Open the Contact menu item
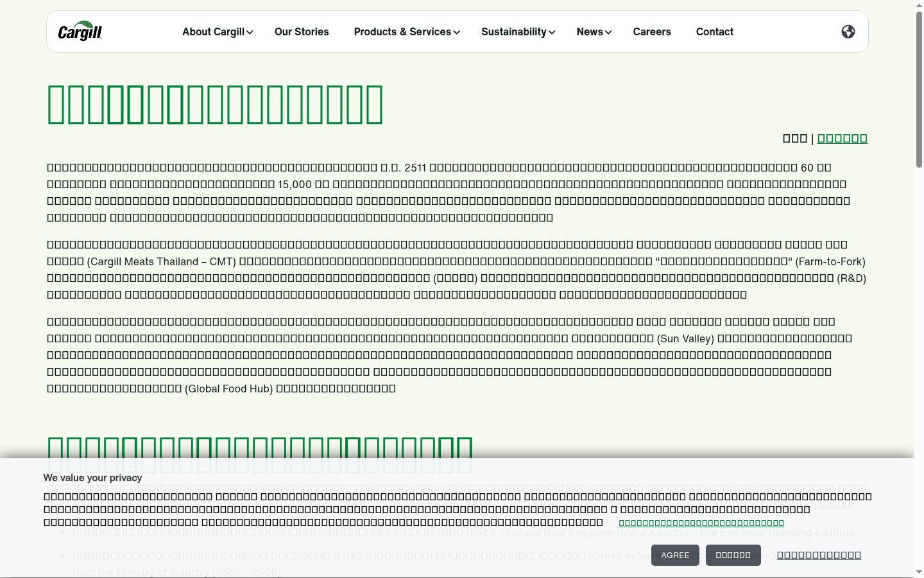The width and height of the screenshot is (924, 578). (715, 31)
